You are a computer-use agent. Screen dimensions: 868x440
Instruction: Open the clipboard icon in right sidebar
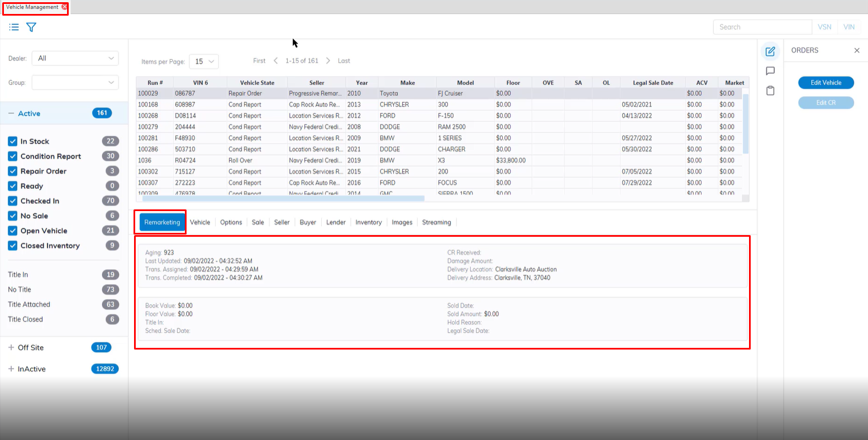[x=770, y=90]
